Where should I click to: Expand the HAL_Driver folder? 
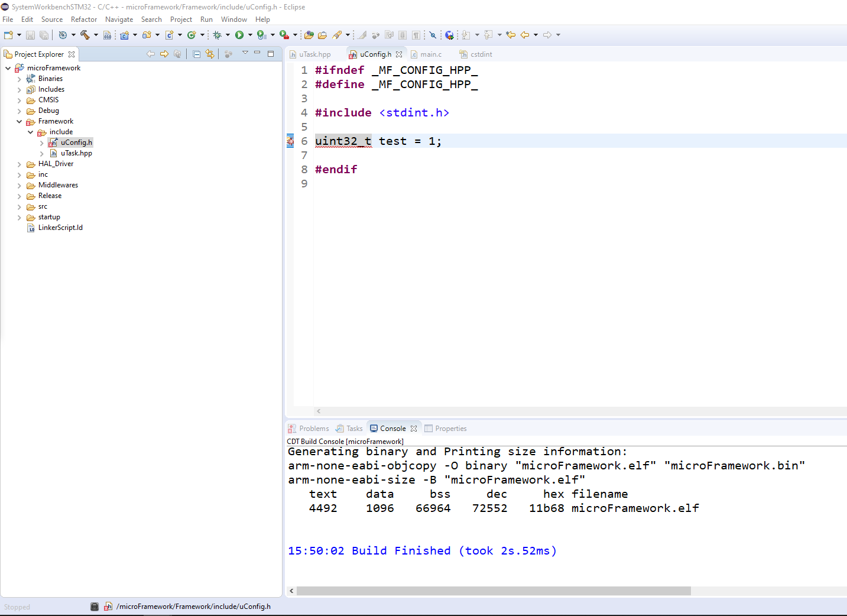point(20,164)
